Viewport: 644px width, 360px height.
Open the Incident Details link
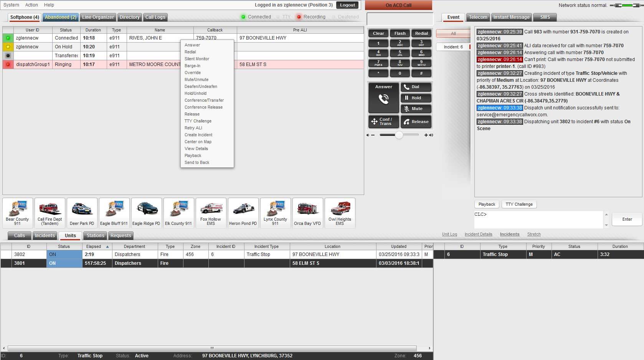[478, 234]
